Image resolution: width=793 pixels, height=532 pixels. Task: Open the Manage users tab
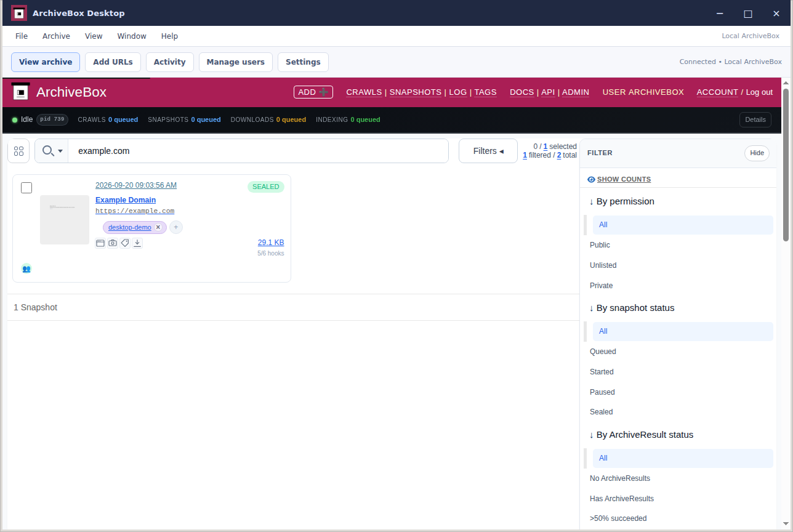(235, 62)
